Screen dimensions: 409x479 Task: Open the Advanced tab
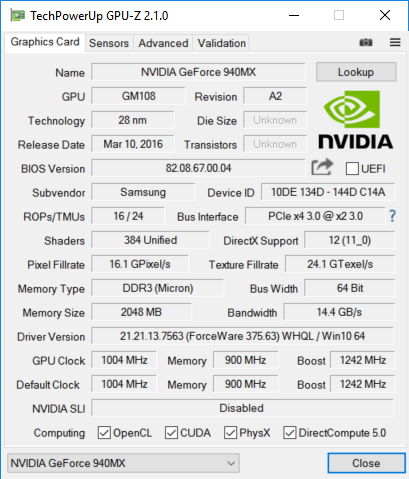[163, 43]
